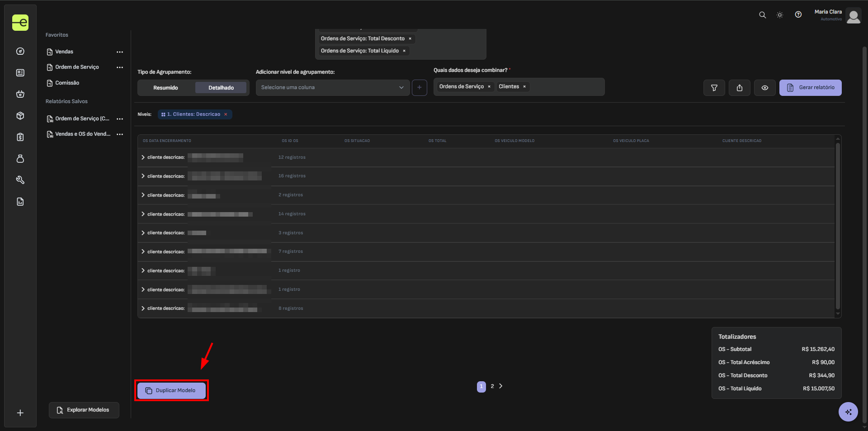This screenshot has height=431, width=868.
Task: Open Vendas in Favoritos list
Action: pyautogui.click(x=64, y=52)
